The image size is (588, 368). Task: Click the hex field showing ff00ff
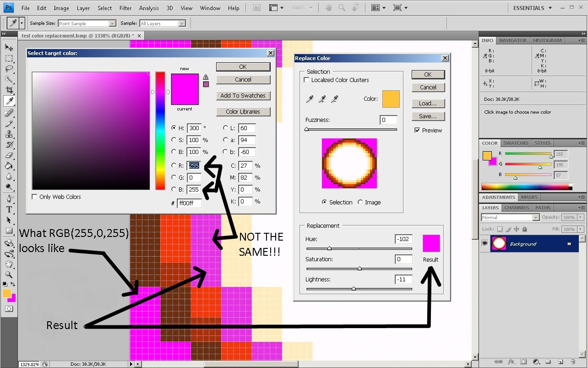click(189, 203)
